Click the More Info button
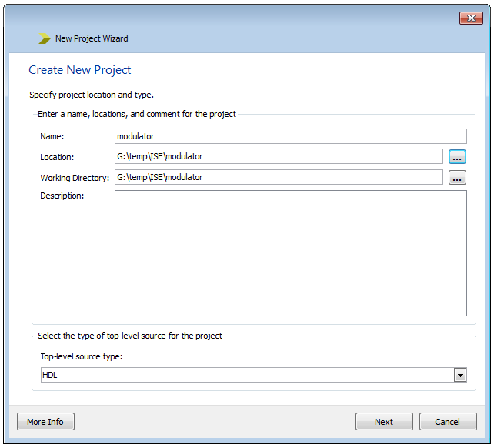 pos(45,422)
